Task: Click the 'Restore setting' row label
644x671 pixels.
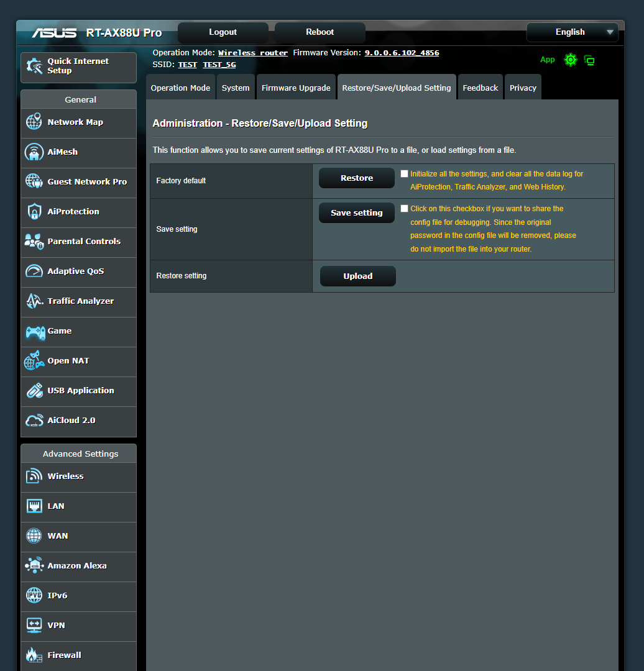Action: tap(182, 276)
